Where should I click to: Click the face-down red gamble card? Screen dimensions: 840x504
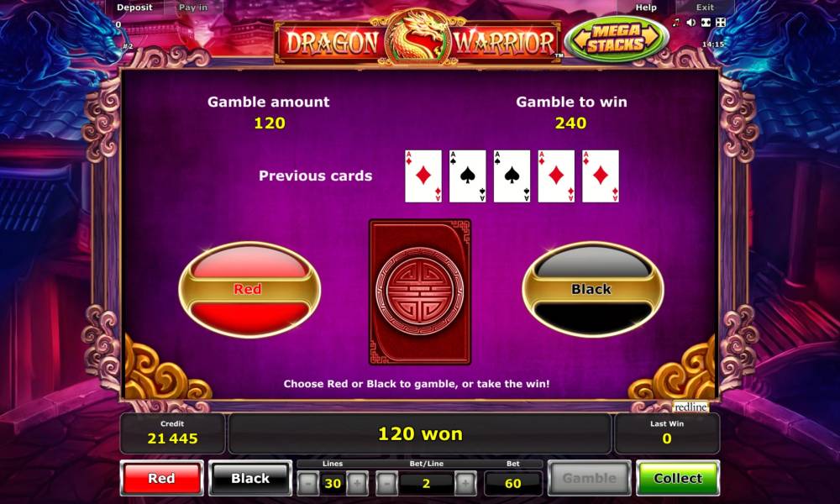pos(420,292)
